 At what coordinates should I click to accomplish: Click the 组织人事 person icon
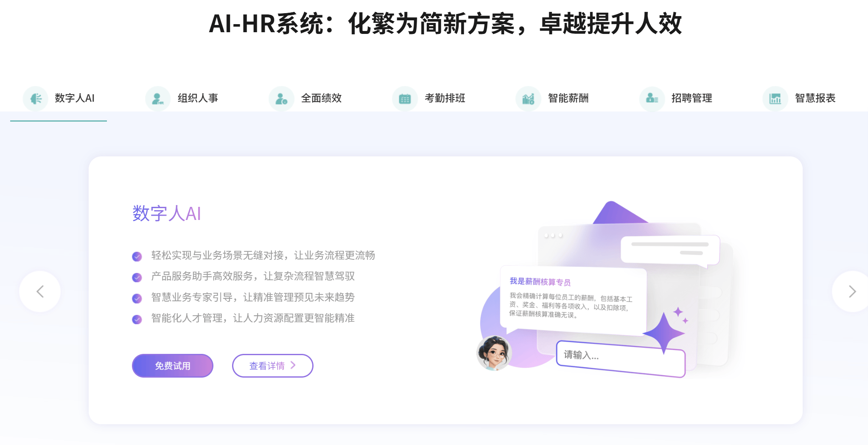[x=158, y=99]
